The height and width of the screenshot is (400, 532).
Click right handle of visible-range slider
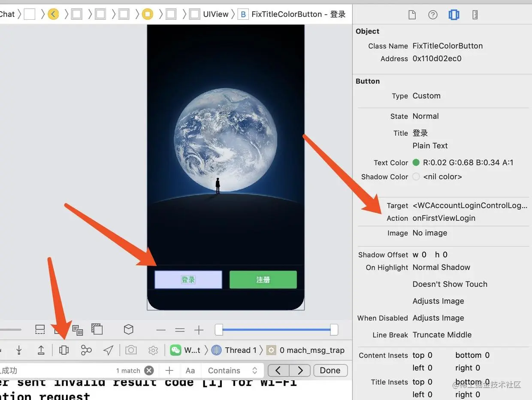(334, 330)
